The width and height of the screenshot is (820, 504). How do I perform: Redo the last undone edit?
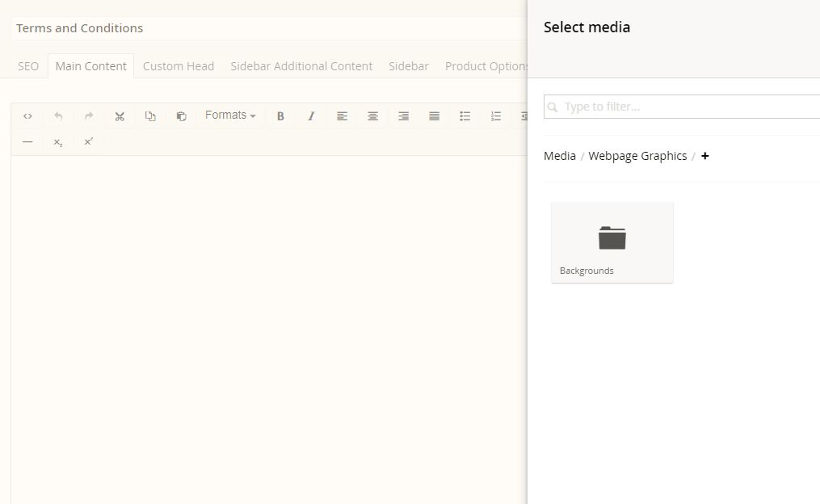[x=89, y=116]
